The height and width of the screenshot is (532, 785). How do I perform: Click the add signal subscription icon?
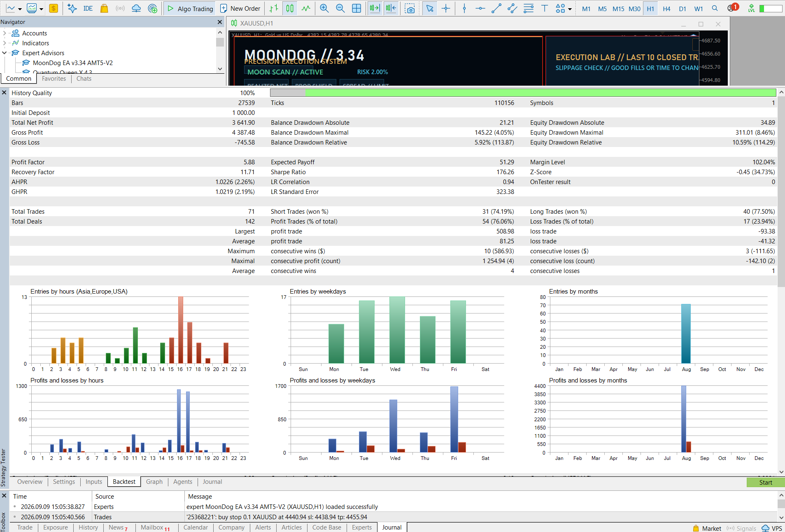tap(153, 8)
